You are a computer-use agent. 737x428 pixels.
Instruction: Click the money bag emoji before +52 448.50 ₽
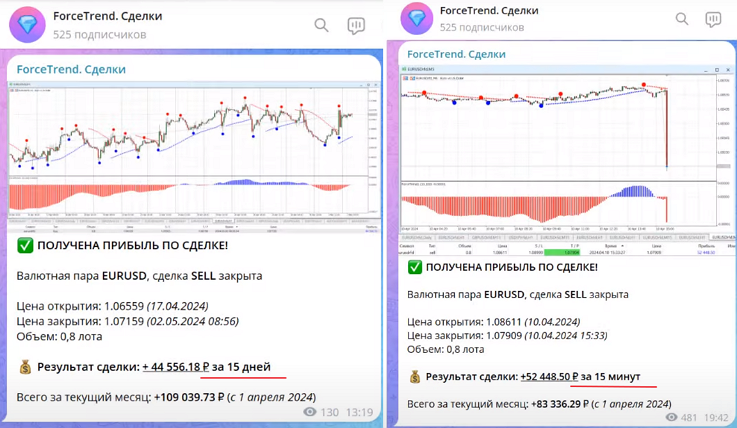[x=415, y=376]
